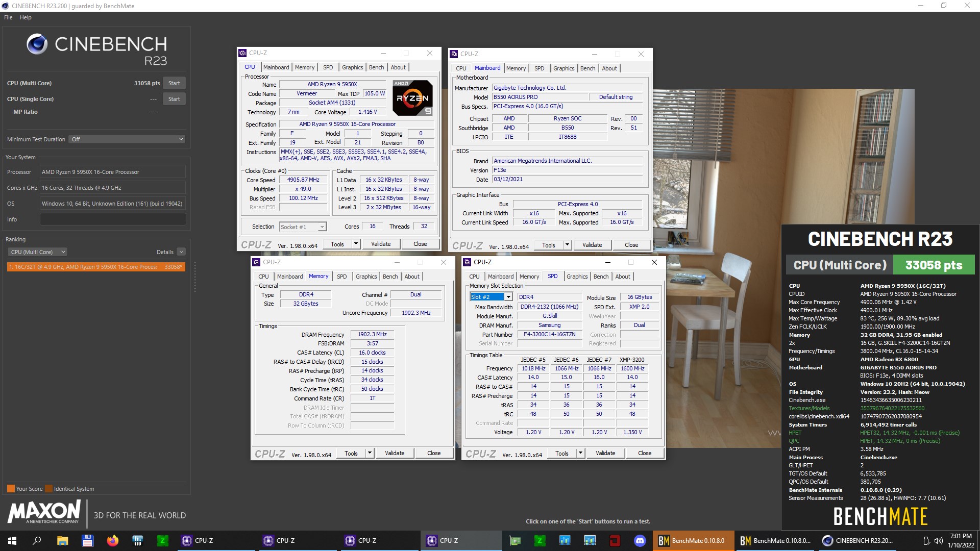Click the Windows Start button
This screenshot has width=980, height=551.
(x=11, y=540)
